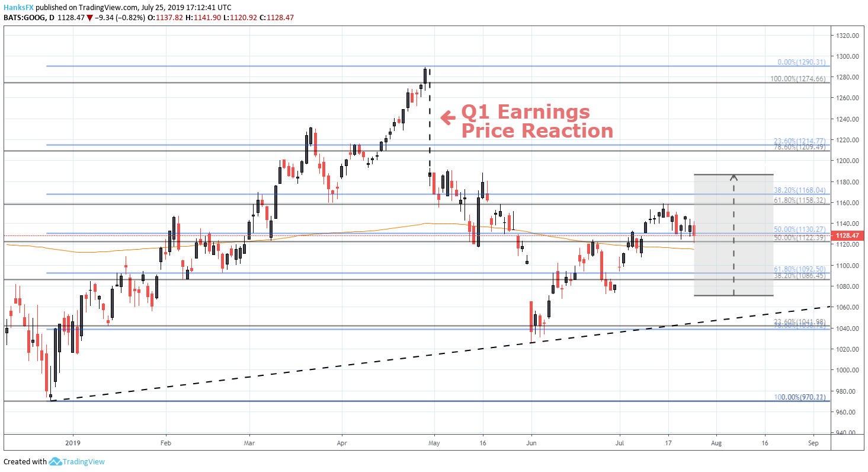
Task: Click the Sep label on time axis
Action: 813,442
